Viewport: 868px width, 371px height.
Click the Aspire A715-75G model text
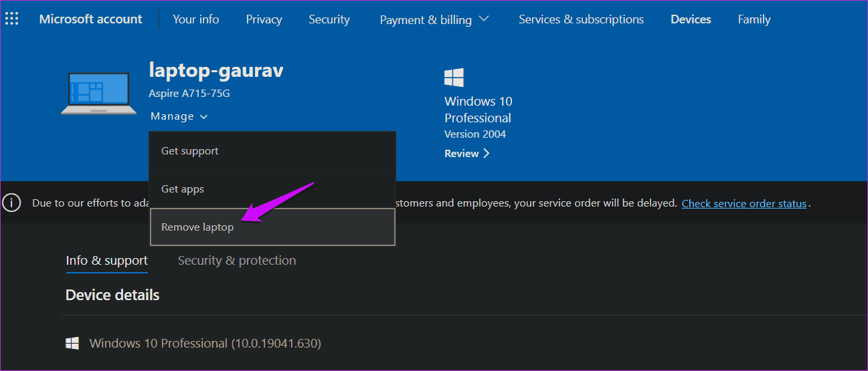[189, 94]
